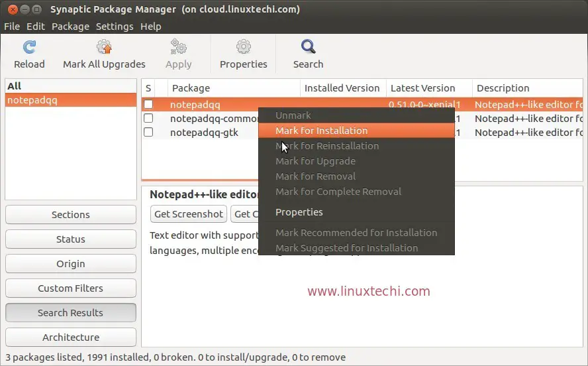Click the Status filter button
This screenshot has height=366, width=588.
pyautogui.click(x=70, y=239)
